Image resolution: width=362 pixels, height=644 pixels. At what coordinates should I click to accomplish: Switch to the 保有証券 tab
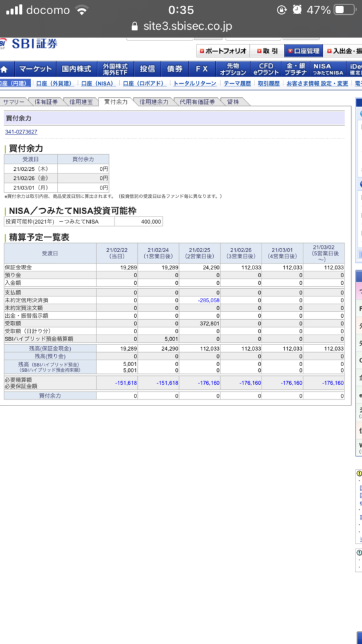point(46,102)
